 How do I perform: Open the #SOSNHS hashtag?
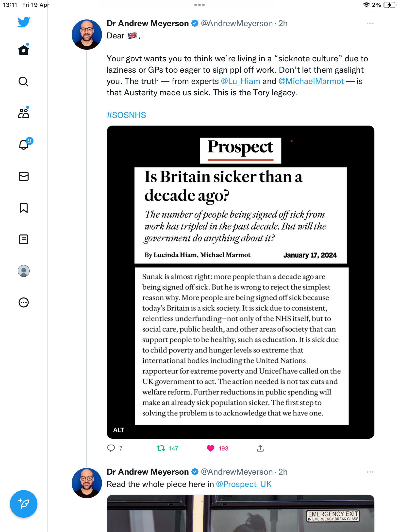click(x=126, y=115)
